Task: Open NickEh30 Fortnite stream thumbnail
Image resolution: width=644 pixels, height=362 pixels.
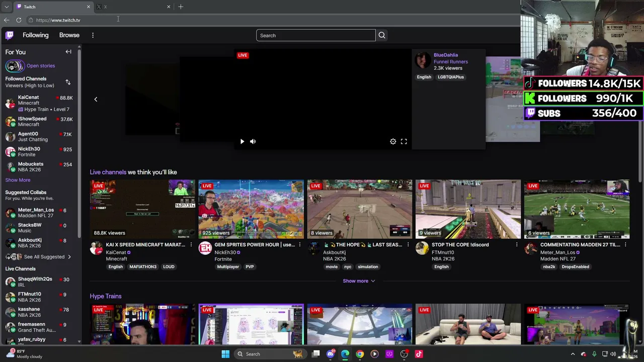Action: tap(251, 209)
